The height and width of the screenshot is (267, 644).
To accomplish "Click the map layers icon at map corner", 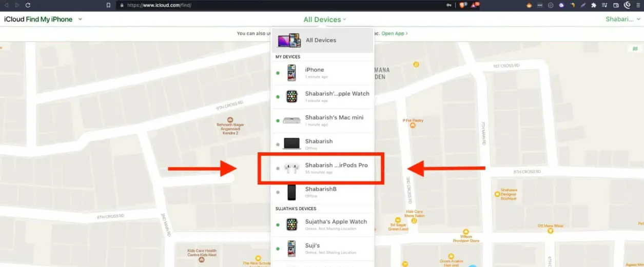I will pyautogui.click(x=635, y=49).
